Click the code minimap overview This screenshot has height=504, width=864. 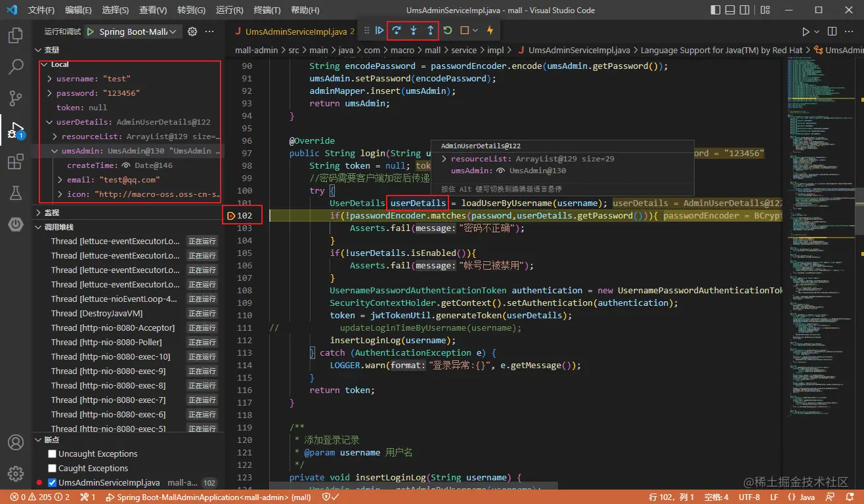click(823, 236)
